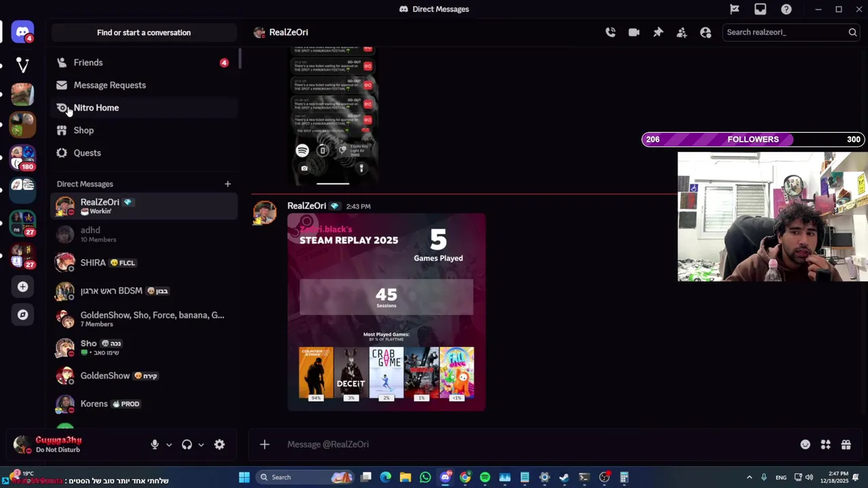Screen dimensions: 868x488
Task: Open RealZeOri conversation in DM list
Action: [144, 206]
